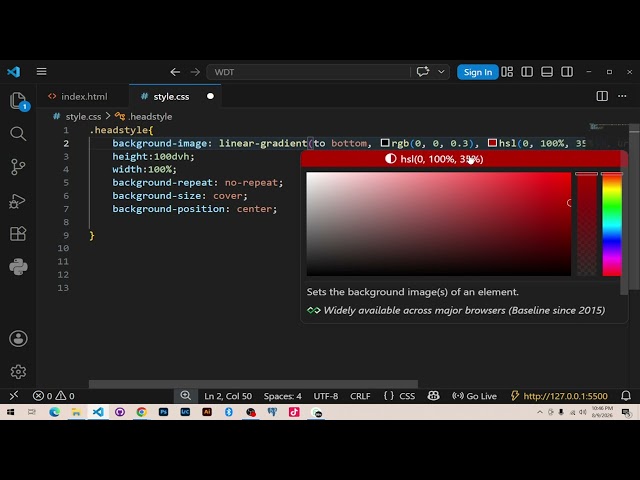Click the background-position: center; line
The image size is (640, 480).
(195, 209)
